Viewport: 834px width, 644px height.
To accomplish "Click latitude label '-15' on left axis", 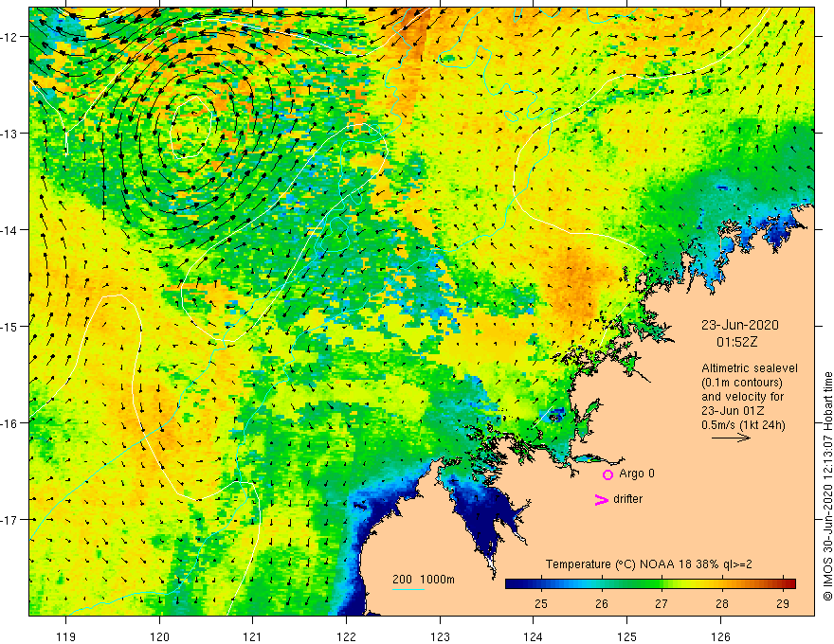I will coord(10,326).
